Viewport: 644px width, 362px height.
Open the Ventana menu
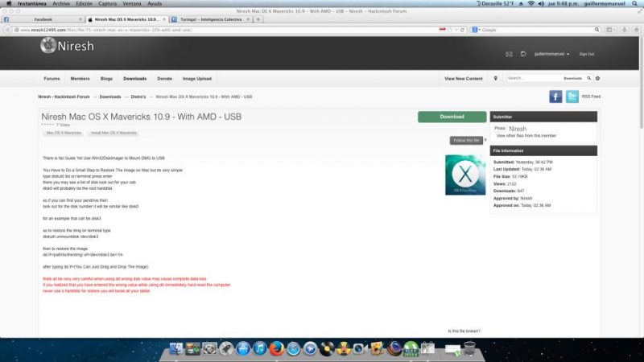point(132,3)
